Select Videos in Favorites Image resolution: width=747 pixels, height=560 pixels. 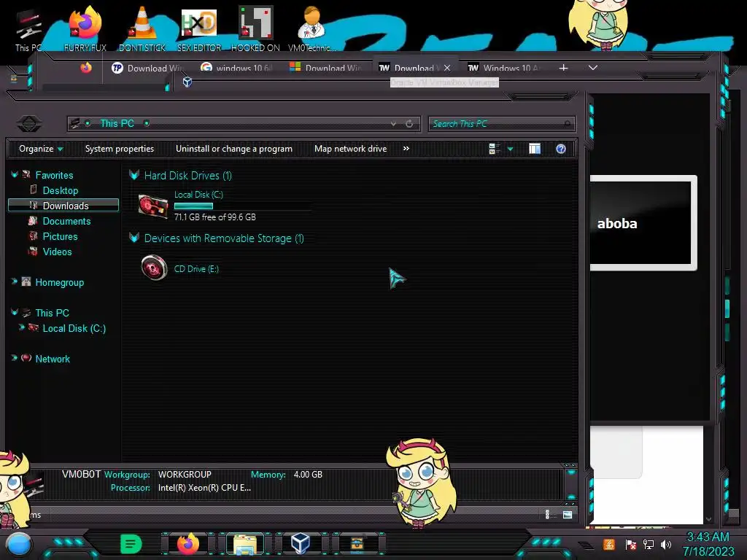click(x=57, y=252)
